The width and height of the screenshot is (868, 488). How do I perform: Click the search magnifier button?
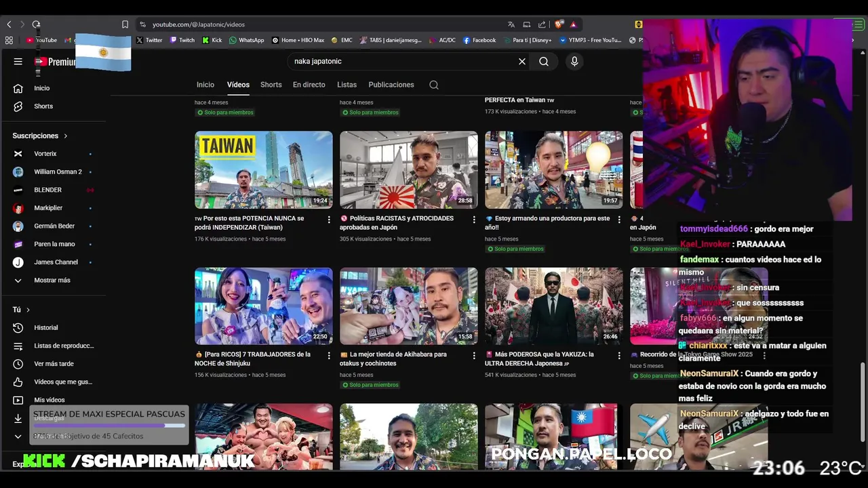point(544,62)
